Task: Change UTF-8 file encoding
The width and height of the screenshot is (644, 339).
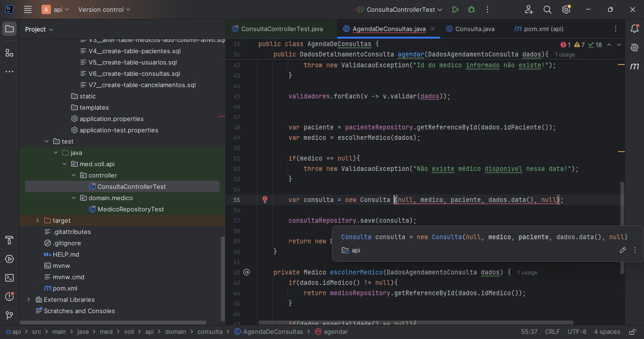Action: pos(577,331)
